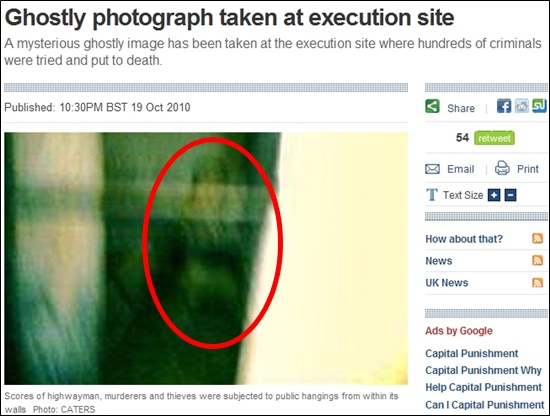Open the RSS feed for How about that?
Image resolution: width=550 pixels, height=416 pixels.
pos(537,239)
